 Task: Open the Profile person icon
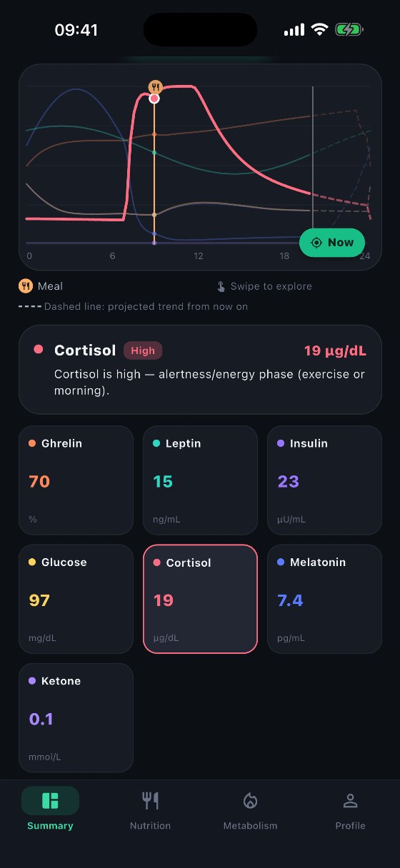tap(350, 800)
